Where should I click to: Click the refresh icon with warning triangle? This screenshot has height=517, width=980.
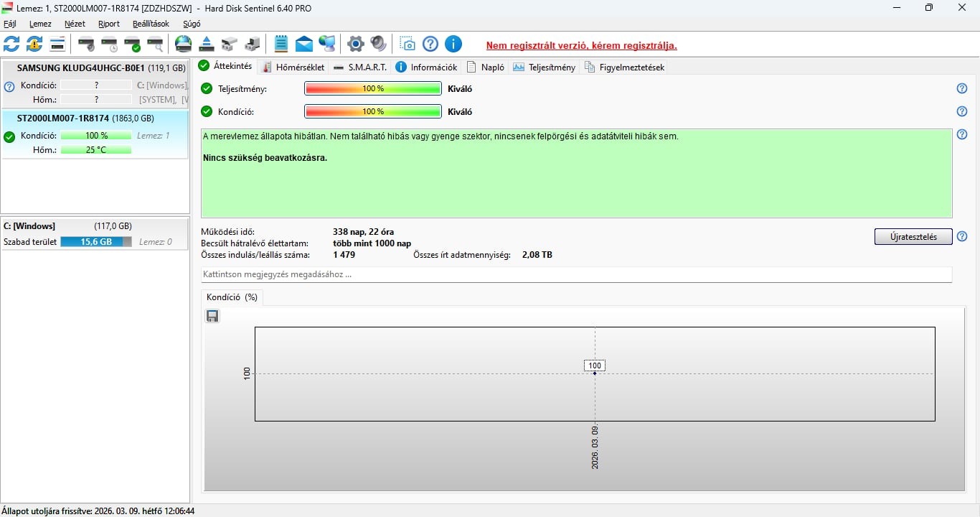point(34,44)
